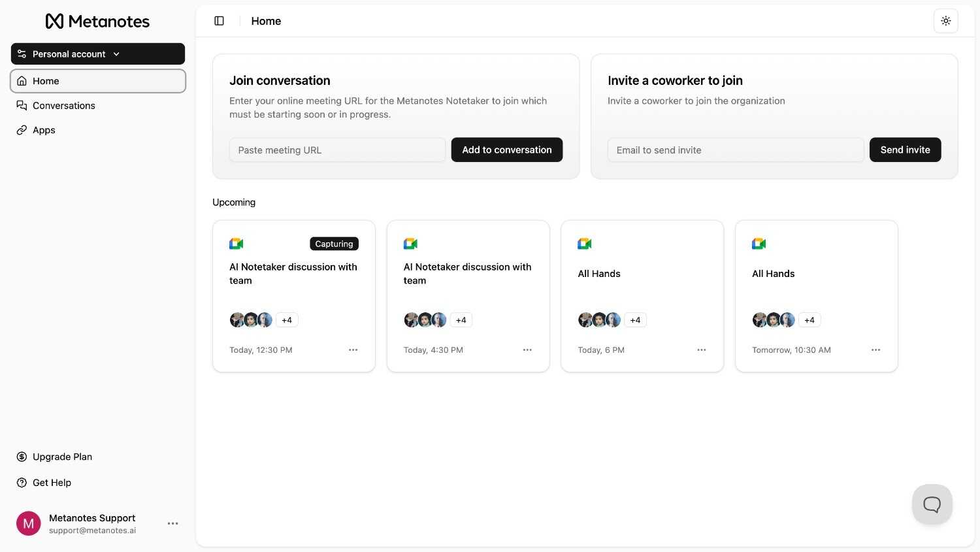The height and width of the screenshot is (552, 980).
Task: Click the +4 attendees badge on All Hands
Action: [634, 319]
